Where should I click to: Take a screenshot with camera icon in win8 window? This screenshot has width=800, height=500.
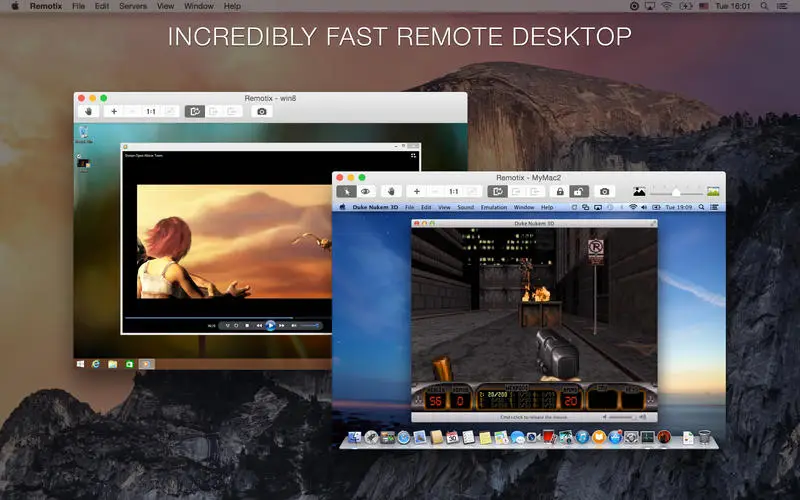point(262,111)
